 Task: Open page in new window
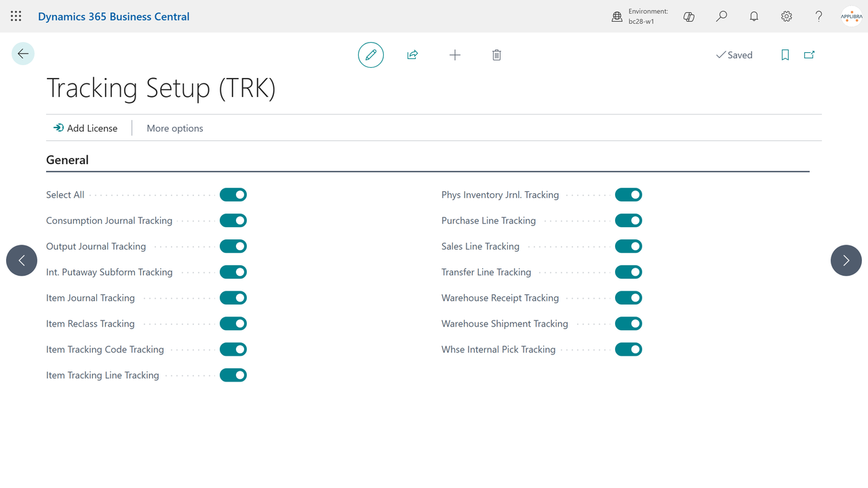click(x=810, y=55)
